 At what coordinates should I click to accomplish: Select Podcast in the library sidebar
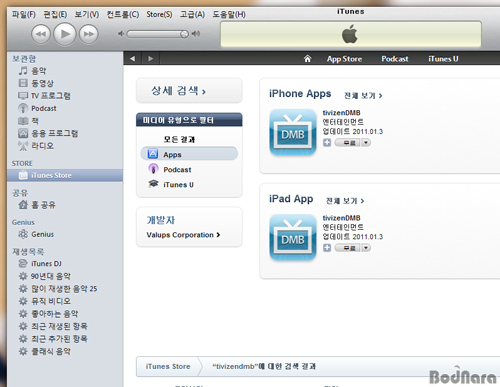pyautogui.click(x=65, y=108)
